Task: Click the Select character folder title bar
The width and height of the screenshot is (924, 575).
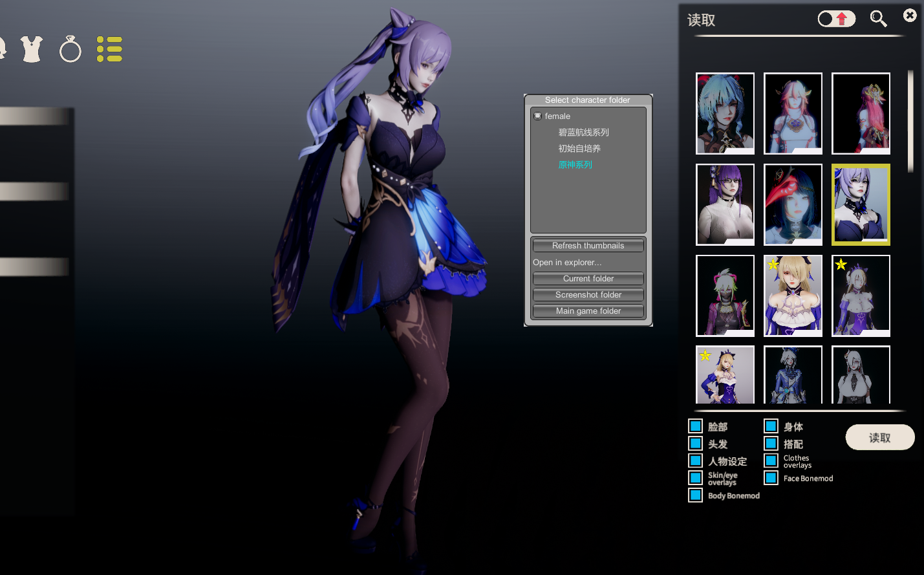Action: click(588, 100)
